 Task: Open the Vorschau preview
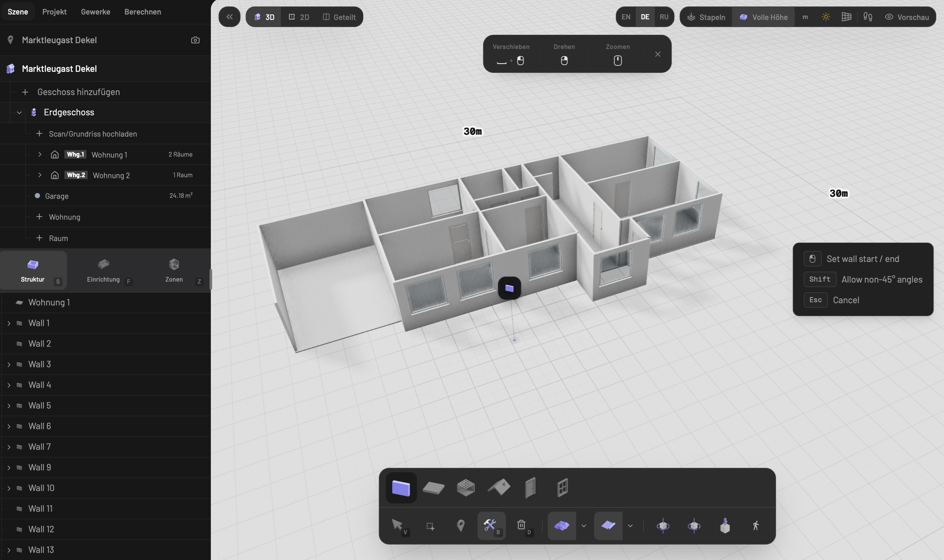907,17
